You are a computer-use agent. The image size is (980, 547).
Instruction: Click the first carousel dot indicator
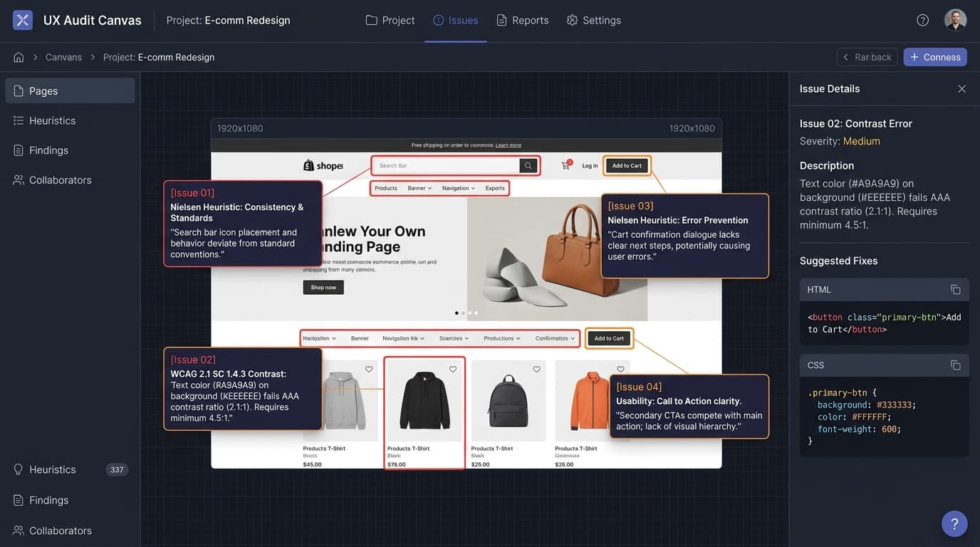tap(457, 313)
